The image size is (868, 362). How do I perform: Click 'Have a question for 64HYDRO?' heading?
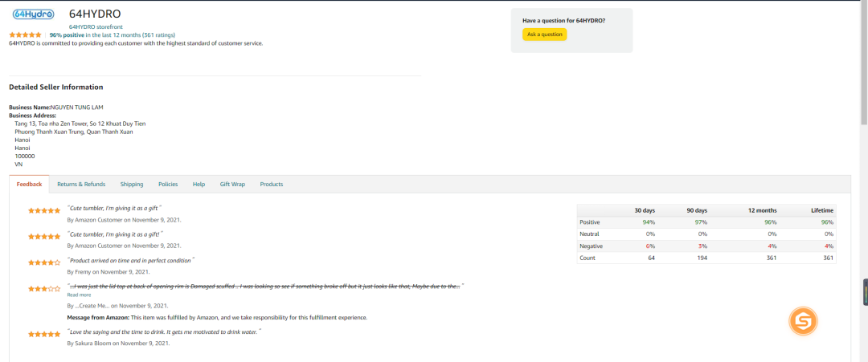(x=563, y=20)
